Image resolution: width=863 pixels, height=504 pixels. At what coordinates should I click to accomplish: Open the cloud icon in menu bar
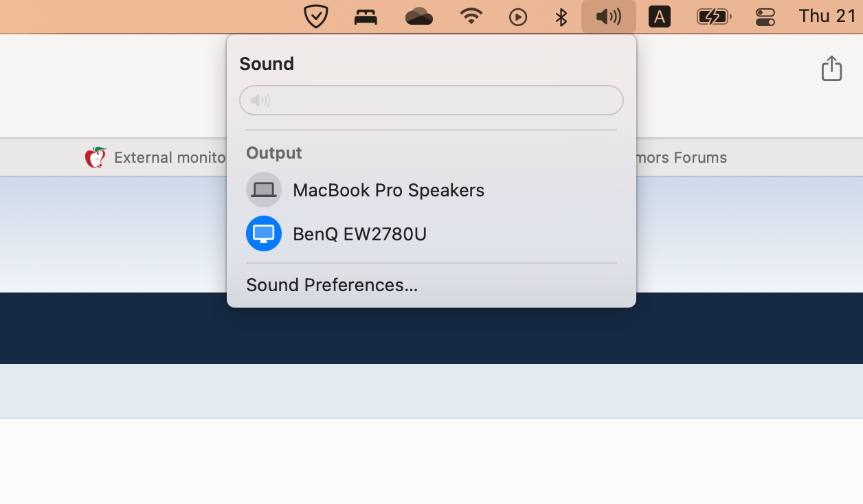(x=418, y=16)
